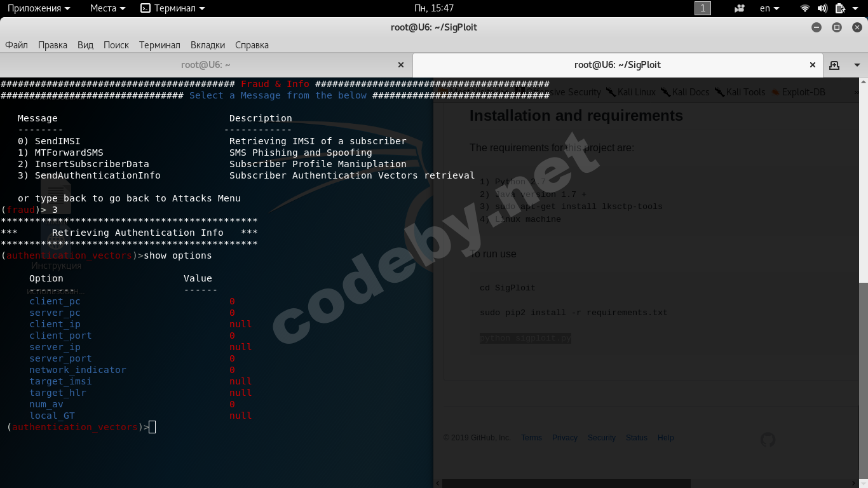Click the 'client_pc' option name

click(x=55, y=301)
